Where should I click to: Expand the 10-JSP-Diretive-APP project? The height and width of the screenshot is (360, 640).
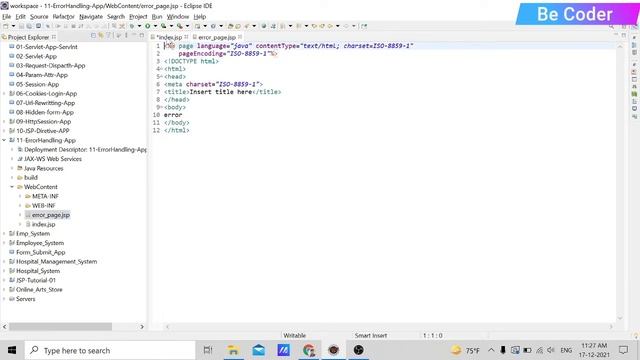pyautogui.click(x=4, y=131)
